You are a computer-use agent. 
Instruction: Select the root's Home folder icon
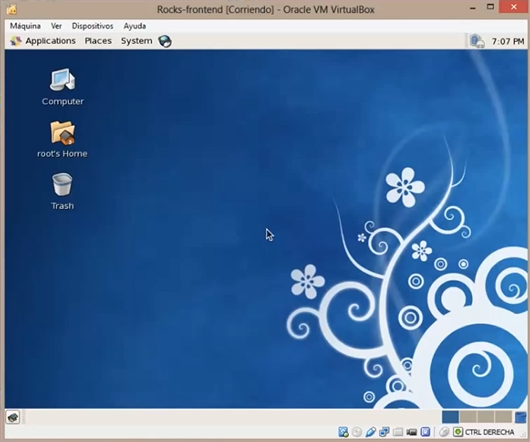[x=62, y=139]
